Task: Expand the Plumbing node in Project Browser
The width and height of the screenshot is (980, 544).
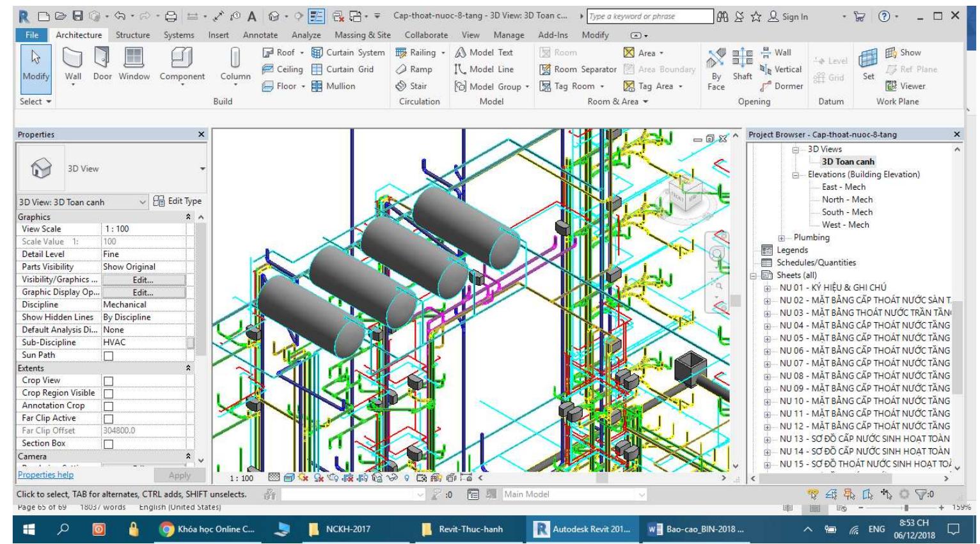Action: click(782, 238)
